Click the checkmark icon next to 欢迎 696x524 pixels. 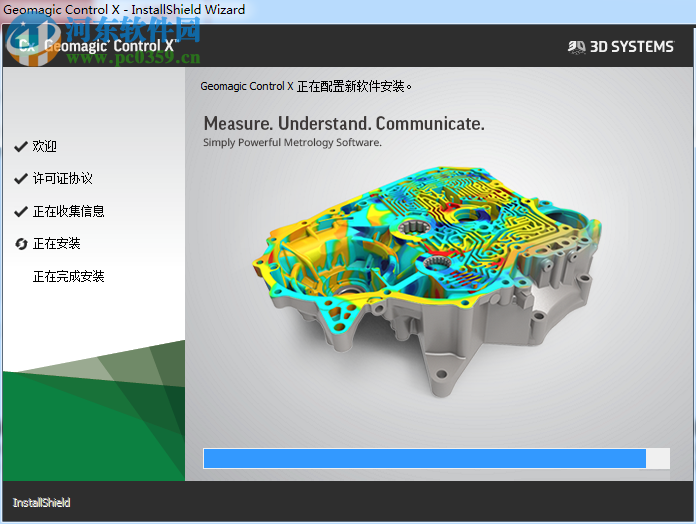(21, 147)
